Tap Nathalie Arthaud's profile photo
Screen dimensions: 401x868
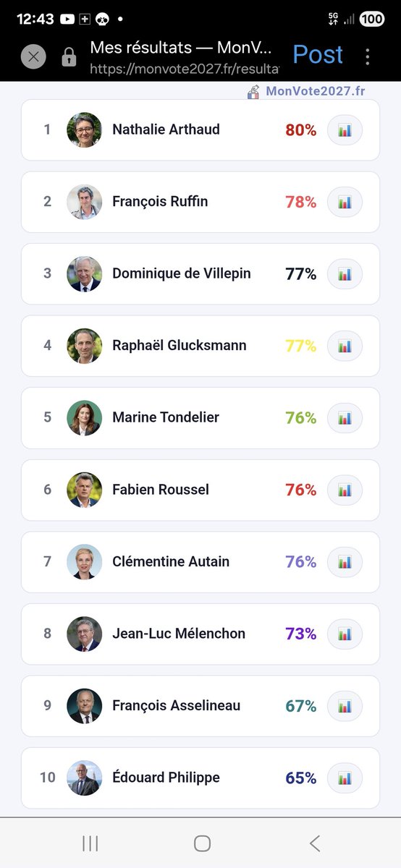click(x=85, y=130)
